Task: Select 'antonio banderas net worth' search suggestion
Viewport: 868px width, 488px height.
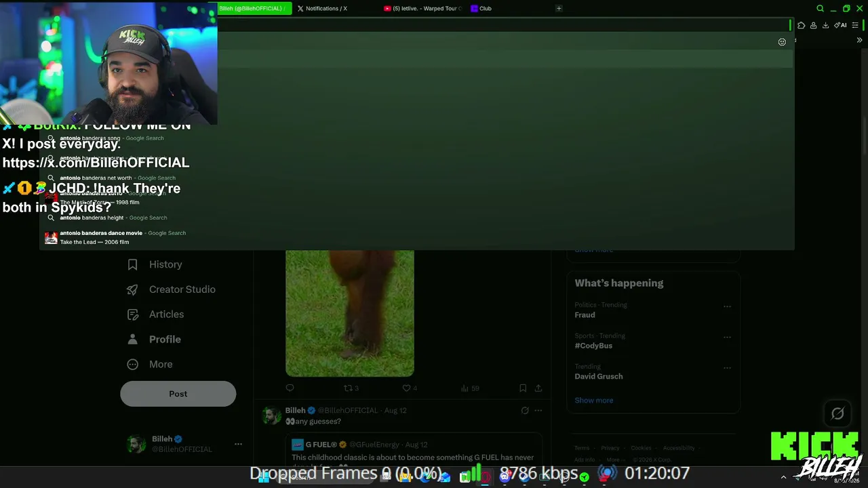Action: (x=416, y=178)
